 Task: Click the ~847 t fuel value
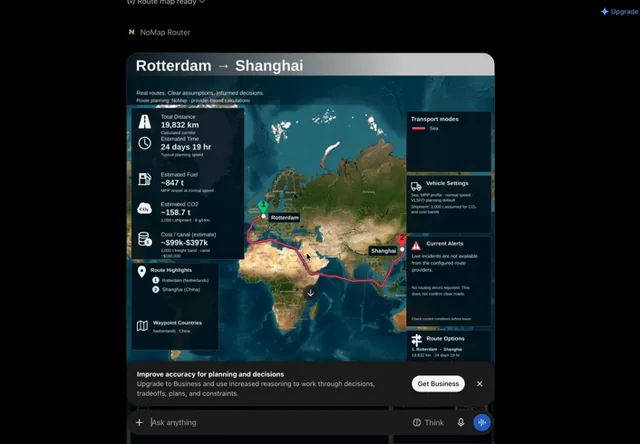pyautogui.click(x=172, y=183)
